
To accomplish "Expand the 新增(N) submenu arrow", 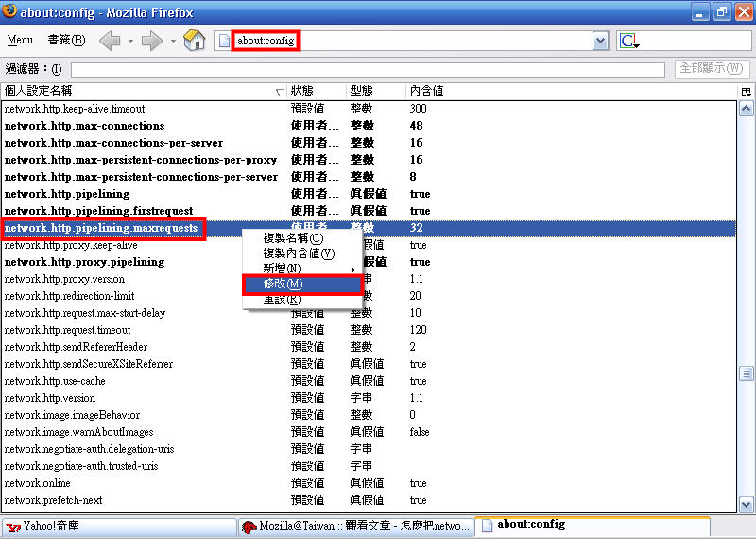I will (352, 269).
